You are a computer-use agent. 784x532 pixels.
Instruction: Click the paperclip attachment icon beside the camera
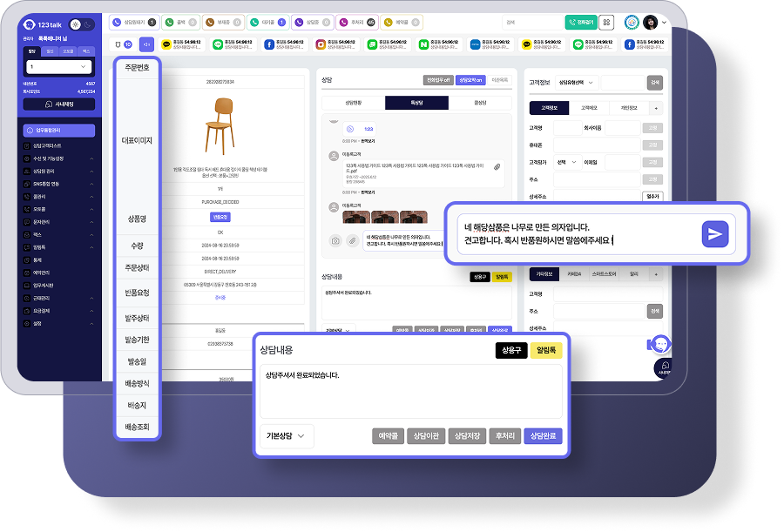(x=352, y=240)
